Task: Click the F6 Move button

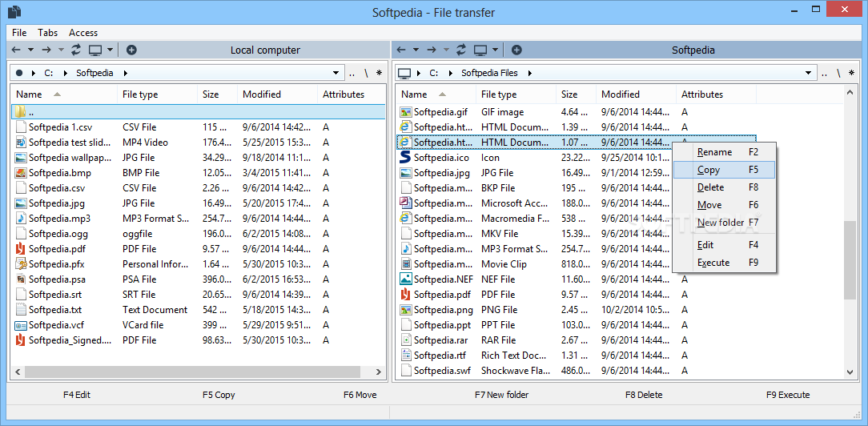Action: point(360,395)
